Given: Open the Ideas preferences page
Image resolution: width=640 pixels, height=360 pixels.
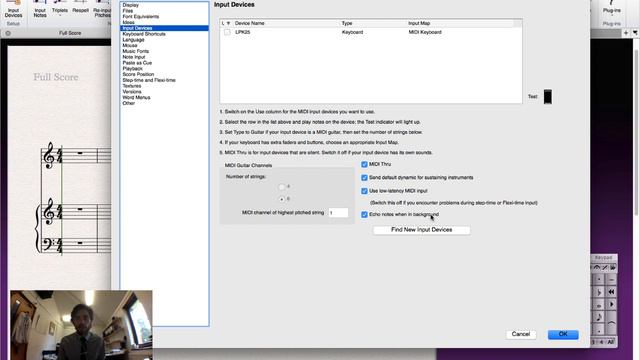Looking at the screenshot, I should tap(129, 22).
